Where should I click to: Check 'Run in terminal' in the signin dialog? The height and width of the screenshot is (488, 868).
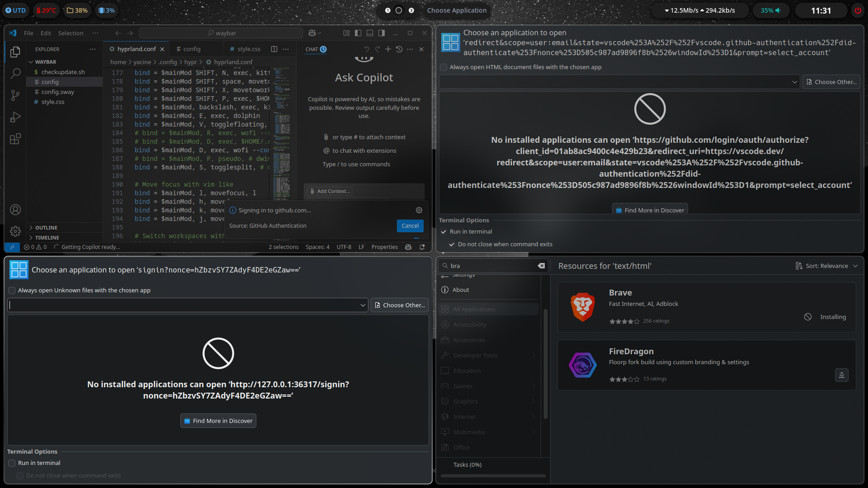pos(12,463)
